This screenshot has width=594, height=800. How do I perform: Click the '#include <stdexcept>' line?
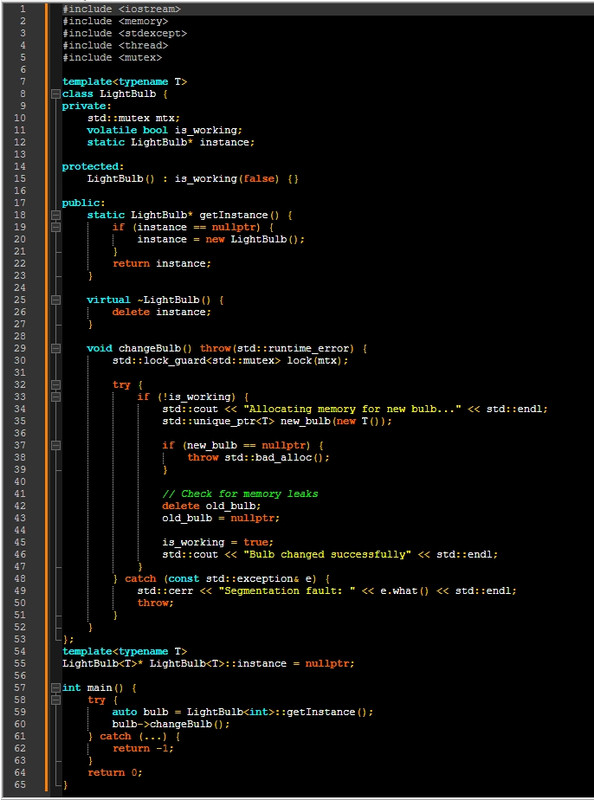point(125,33)
